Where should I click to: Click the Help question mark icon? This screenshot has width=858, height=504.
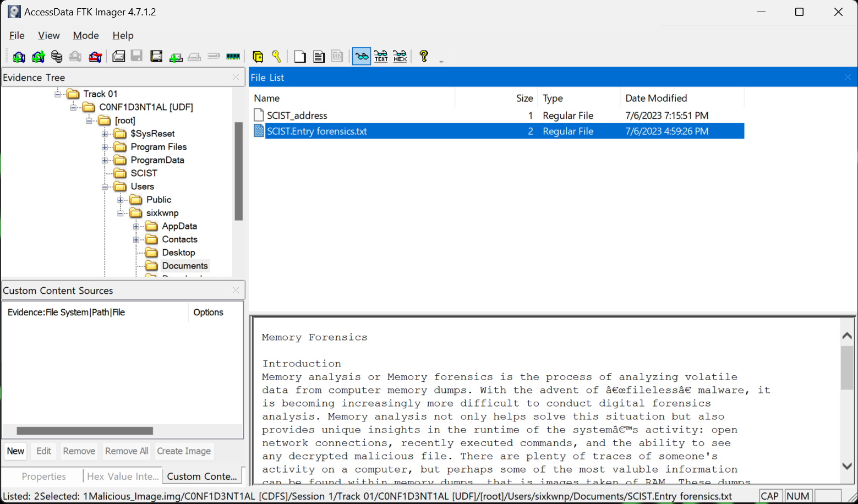[x=423, y=56]
